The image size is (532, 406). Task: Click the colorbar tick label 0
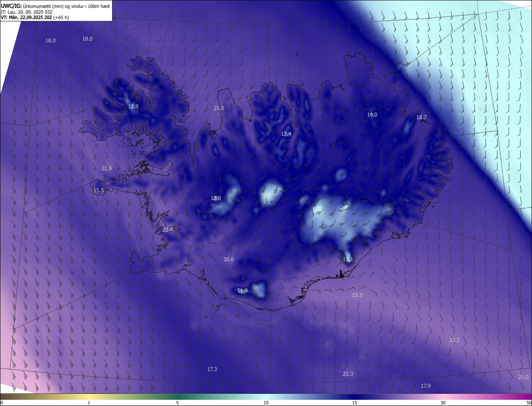tap(2, 403)
